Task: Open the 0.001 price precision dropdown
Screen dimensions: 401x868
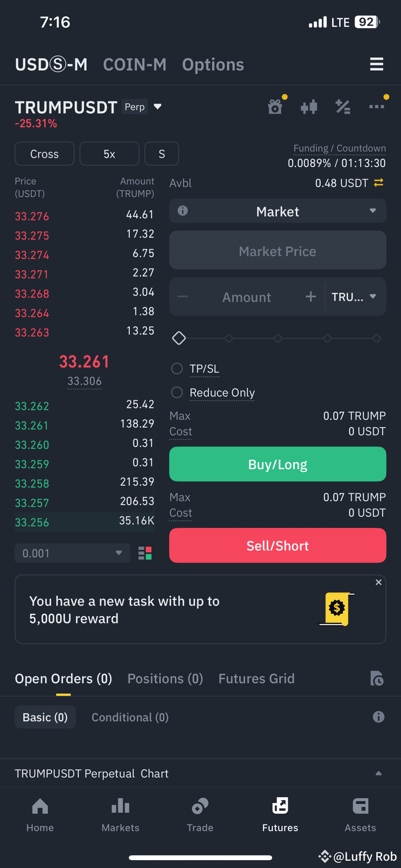Action: pos(72,553)
